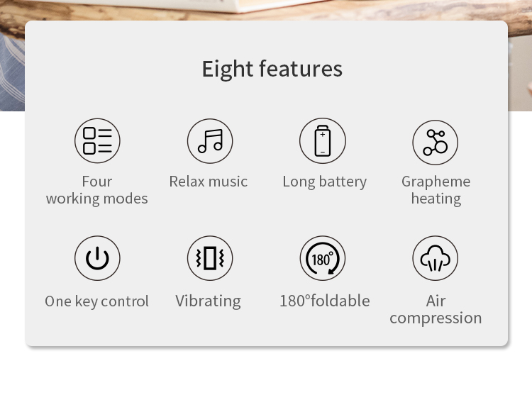
Task: Click the four working modes list icon
Action: coord(97,140)
